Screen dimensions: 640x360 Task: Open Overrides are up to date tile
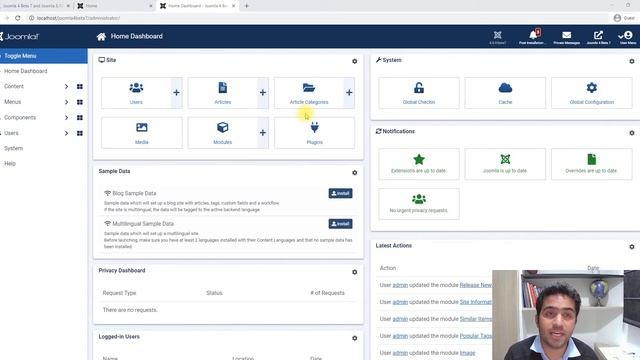click(591, 164)
